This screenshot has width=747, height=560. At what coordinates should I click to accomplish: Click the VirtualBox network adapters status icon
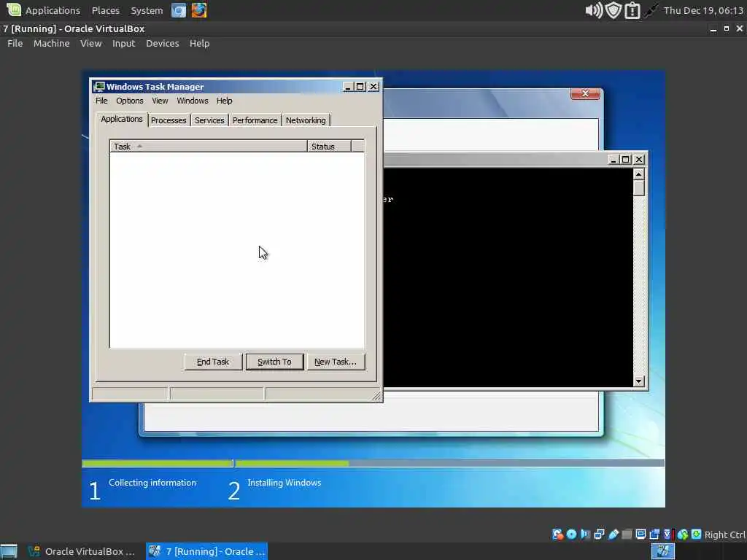point(600,534)
